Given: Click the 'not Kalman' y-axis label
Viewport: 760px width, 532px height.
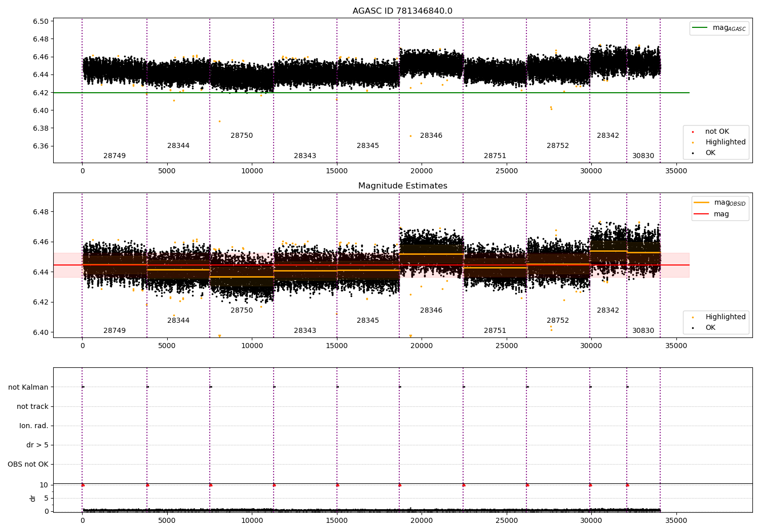Looking at the screenshot, I should tap(28, 387).
